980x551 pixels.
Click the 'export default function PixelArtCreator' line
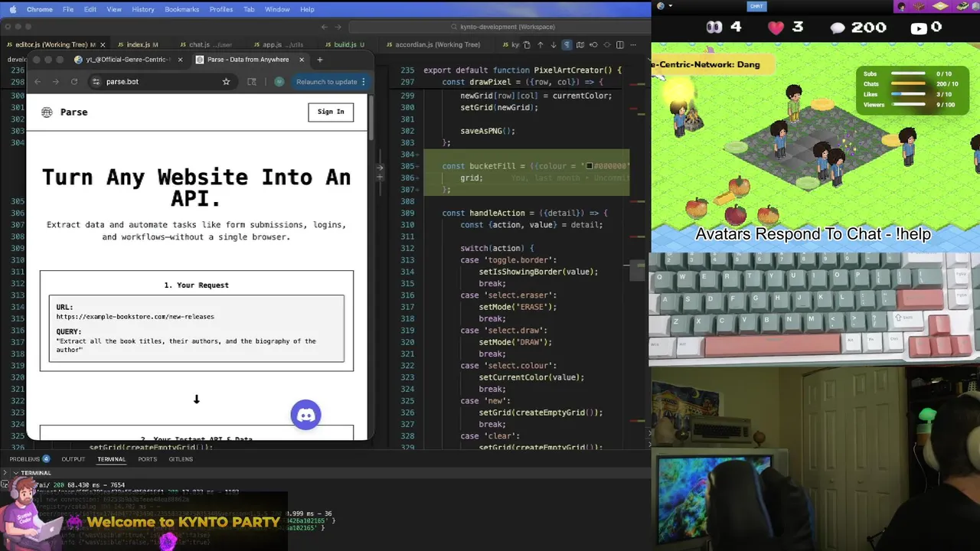pyautogui.click(x=523, y=70)
